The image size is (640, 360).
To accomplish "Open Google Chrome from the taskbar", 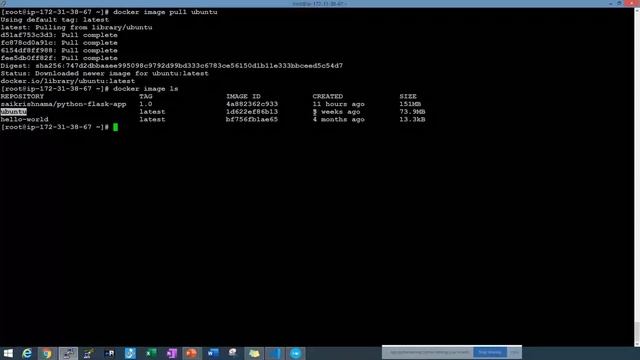I will point(47,353).
